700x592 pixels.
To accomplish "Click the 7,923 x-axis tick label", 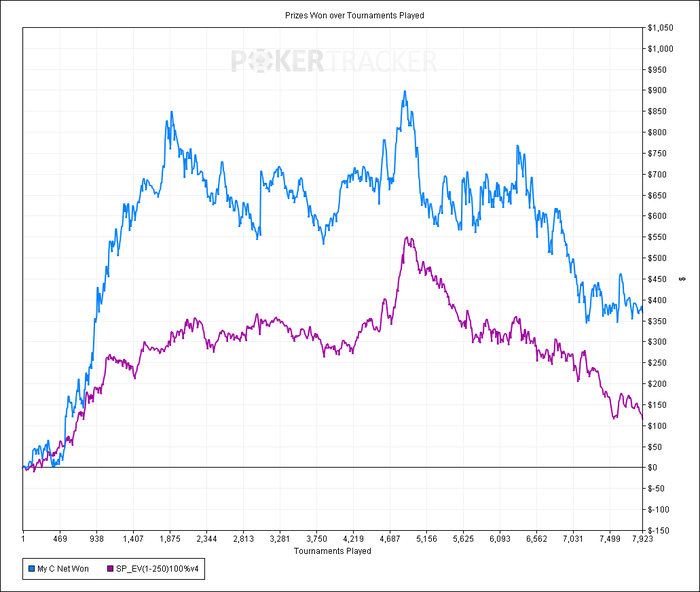I will point(642,539).
